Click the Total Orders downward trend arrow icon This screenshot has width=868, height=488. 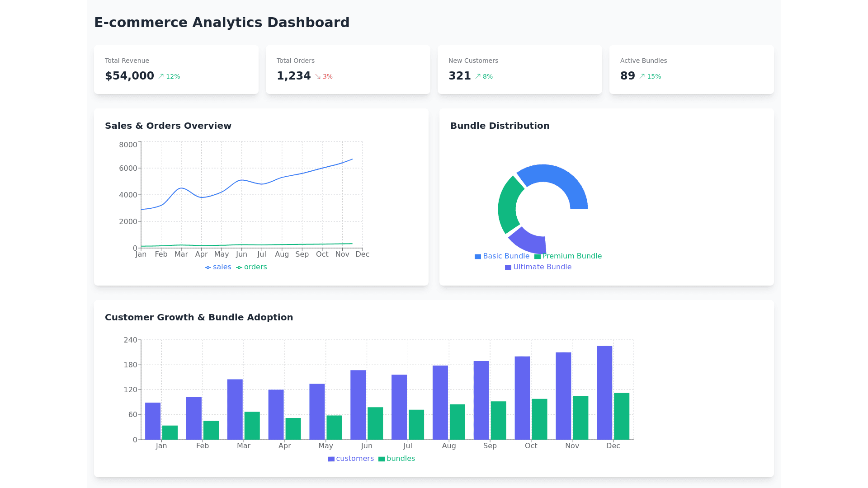coord(318,76)
